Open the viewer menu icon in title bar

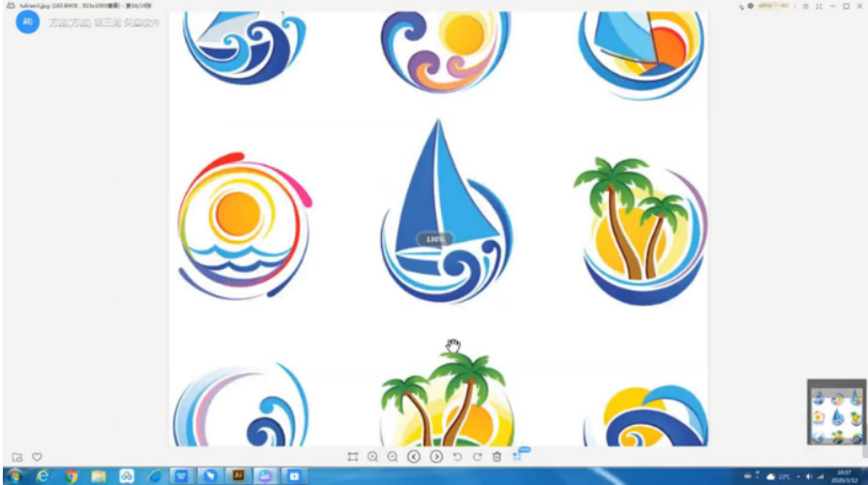coord(805,6)
